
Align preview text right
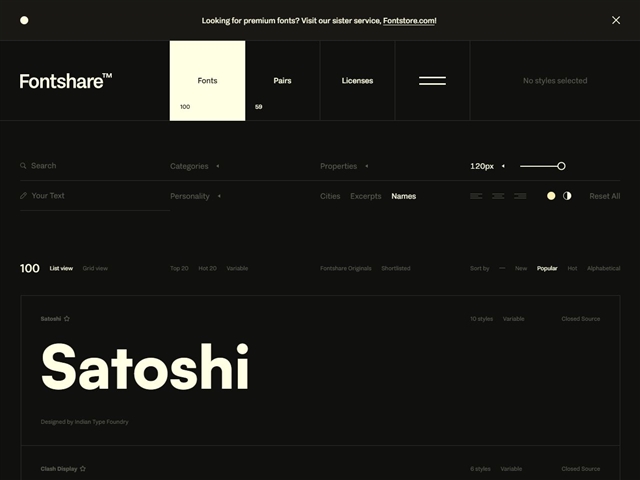click(520, 196)
